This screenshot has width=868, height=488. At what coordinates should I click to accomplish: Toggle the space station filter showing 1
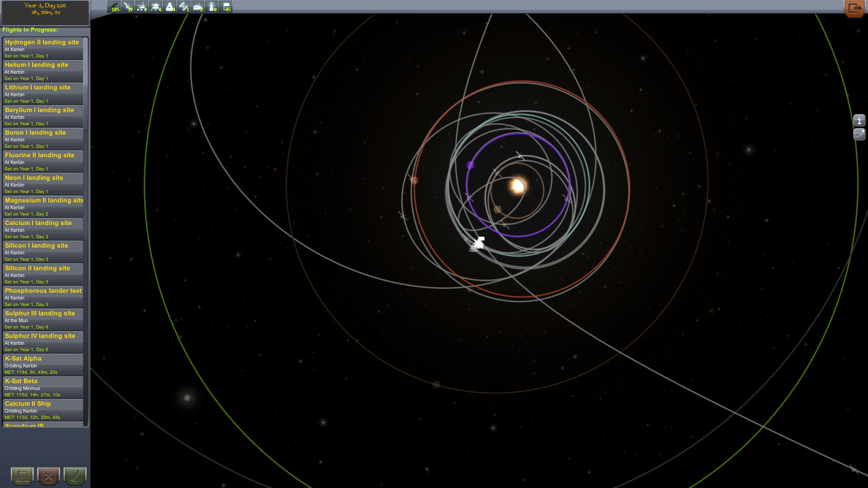185,7
